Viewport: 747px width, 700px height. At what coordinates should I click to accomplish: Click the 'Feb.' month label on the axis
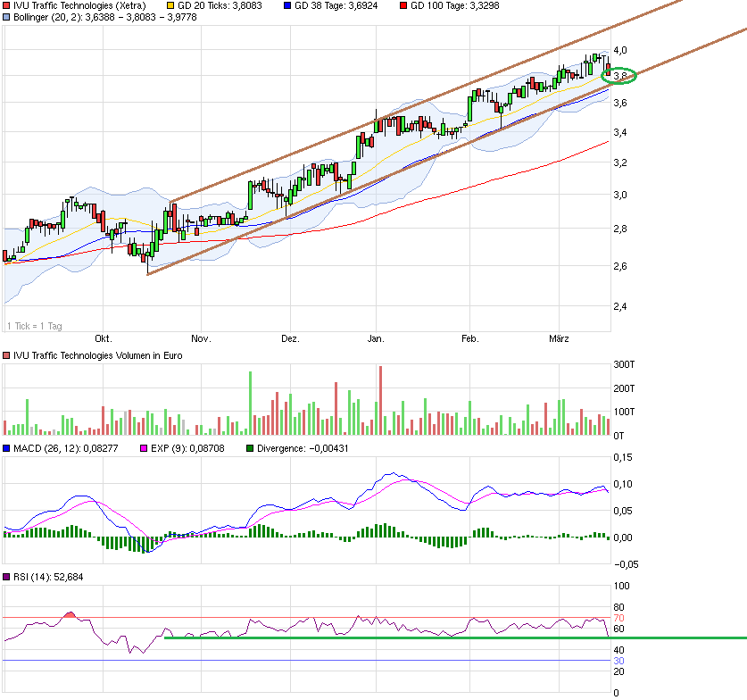pos(470,338)
